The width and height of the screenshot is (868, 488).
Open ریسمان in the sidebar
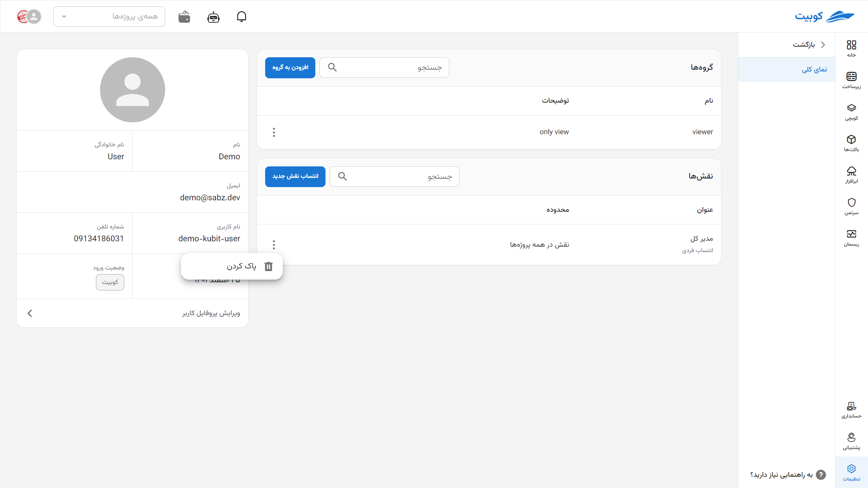point(851,238)
